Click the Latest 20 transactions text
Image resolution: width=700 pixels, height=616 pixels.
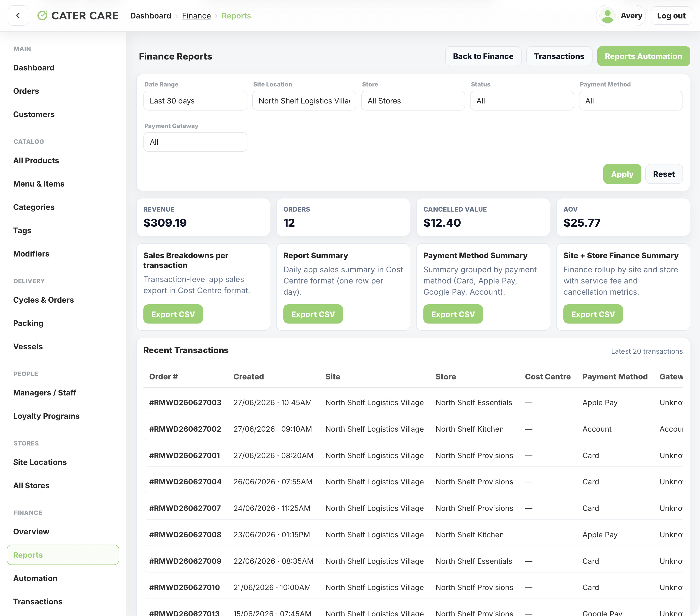pyautogui.click(x=647, y=351)
